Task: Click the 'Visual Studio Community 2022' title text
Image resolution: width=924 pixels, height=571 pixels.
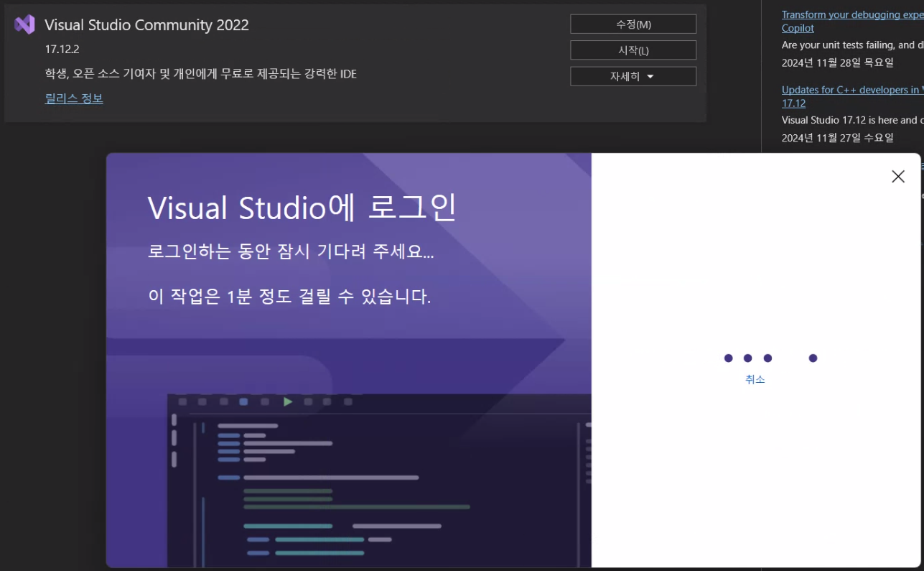Action: click(146, 25)
